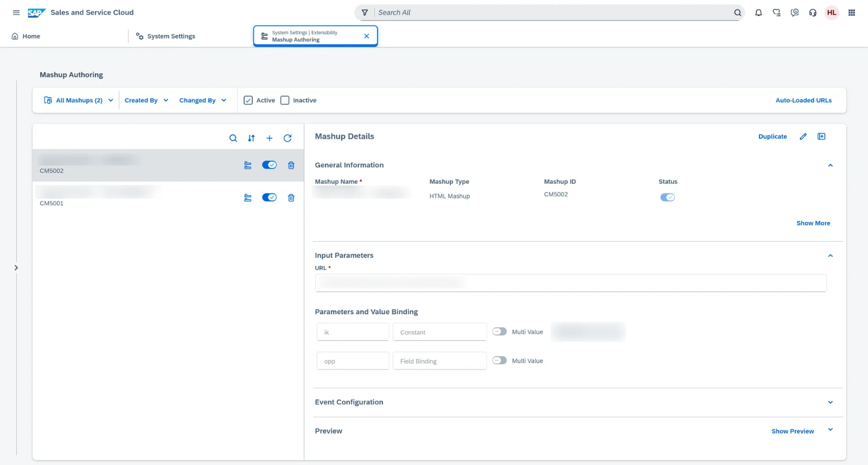Click the Constant binding type field

(440, 332)
